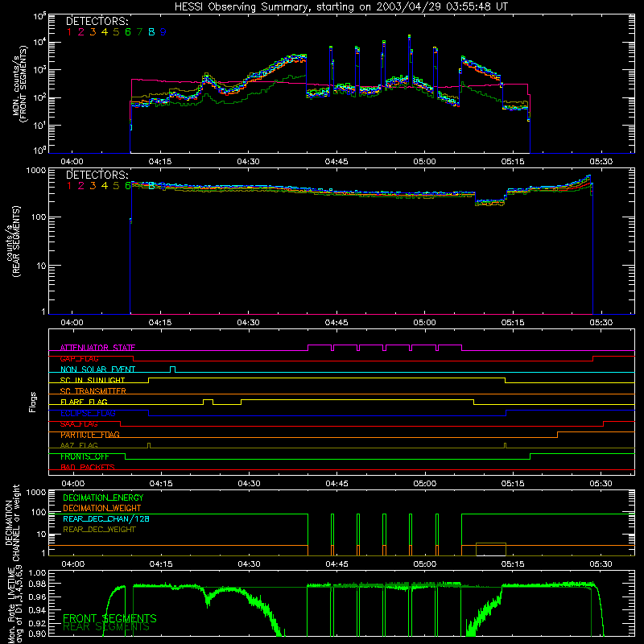Screen dimensions: 644x644
Task: Click 05:00 tick under Flags plot
Action: pyautogui.click(x=425, y=484)
